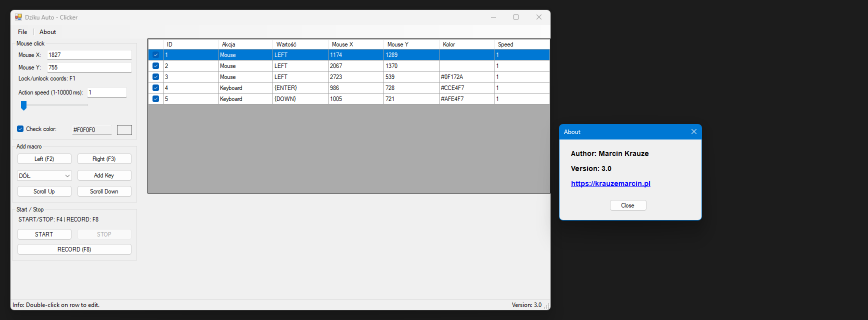Viewport: 868px width, 320px height.
Task: Add a Left (F2) click macro
Action: 44,159
